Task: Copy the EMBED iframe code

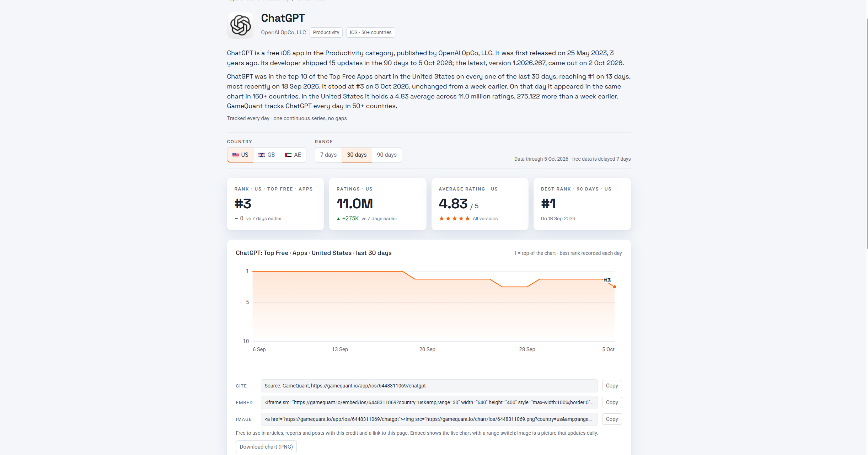Action: tap(612, 402)
